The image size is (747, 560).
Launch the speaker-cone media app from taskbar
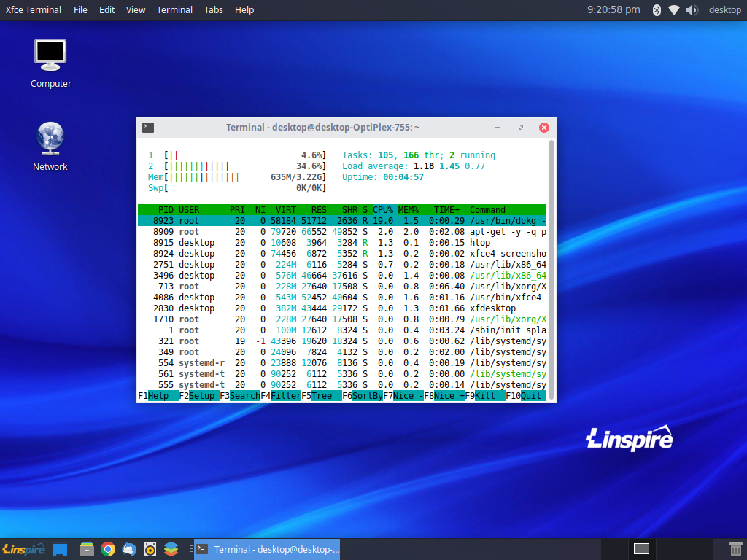click(x=150, y=550)
